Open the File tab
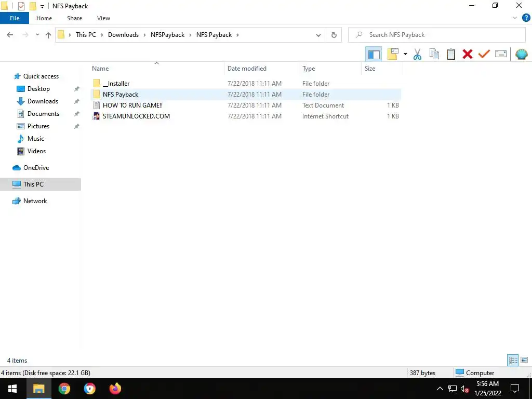This screenshot has width=532, height=399. pos(14,18)
